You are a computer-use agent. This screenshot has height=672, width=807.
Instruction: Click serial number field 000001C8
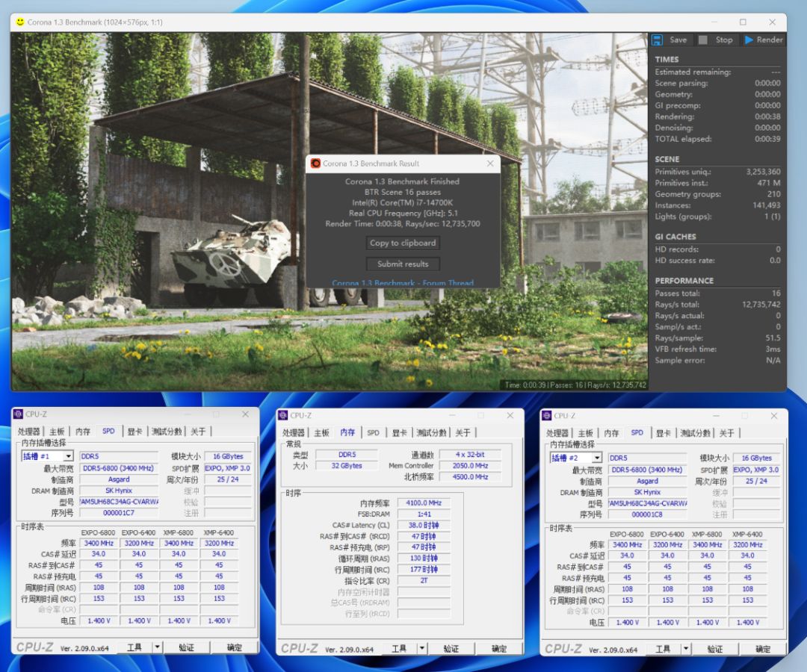coord(647,514)
